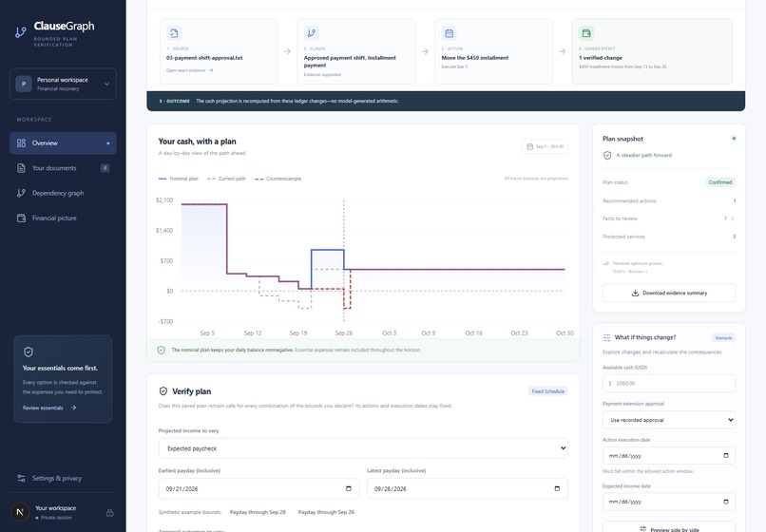This screenshot has width=766, height=532.
Task: Click the Confirmed plan status badge
Action: (720, 182)
